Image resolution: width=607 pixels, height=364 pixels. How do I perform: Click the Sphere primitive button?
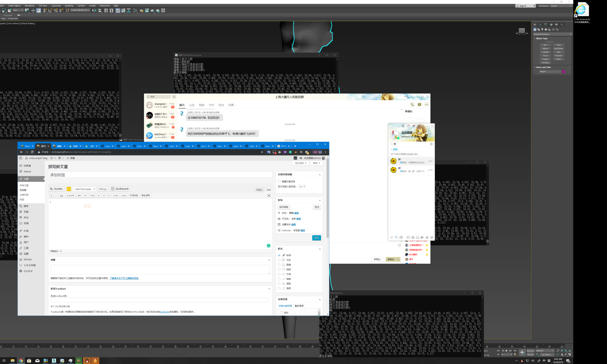(545, 49)
